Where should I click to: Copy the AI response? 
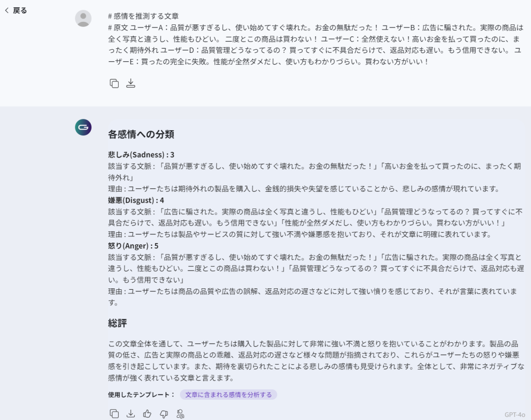(x=114, y=413)
